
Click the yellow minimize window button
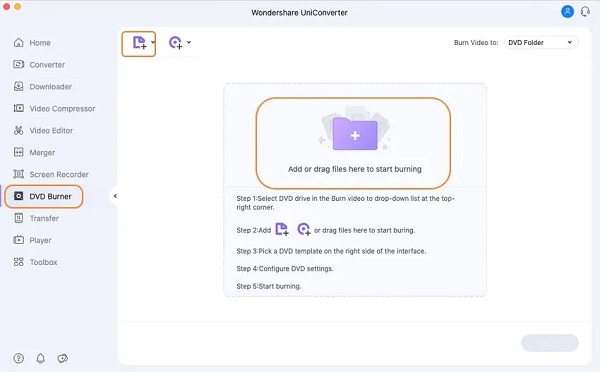point(18,6)
